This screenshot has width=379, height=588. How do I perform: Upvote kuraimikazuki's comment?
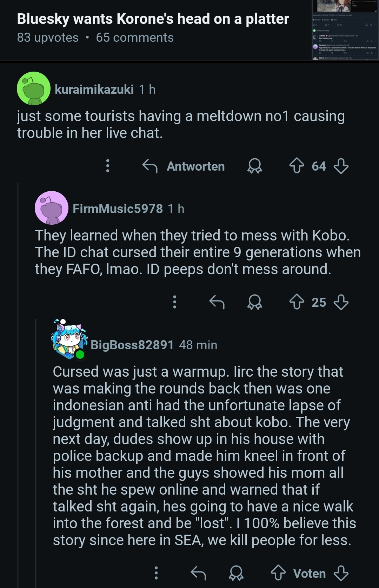(x=297, y=166)
